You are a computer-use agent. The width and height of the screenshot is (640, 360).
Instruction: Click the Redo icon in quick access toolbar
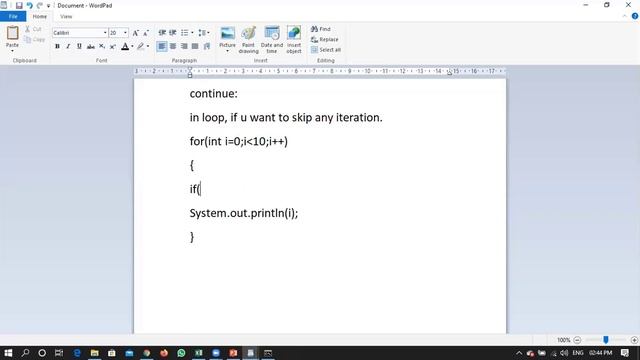(x=40, y=5)
